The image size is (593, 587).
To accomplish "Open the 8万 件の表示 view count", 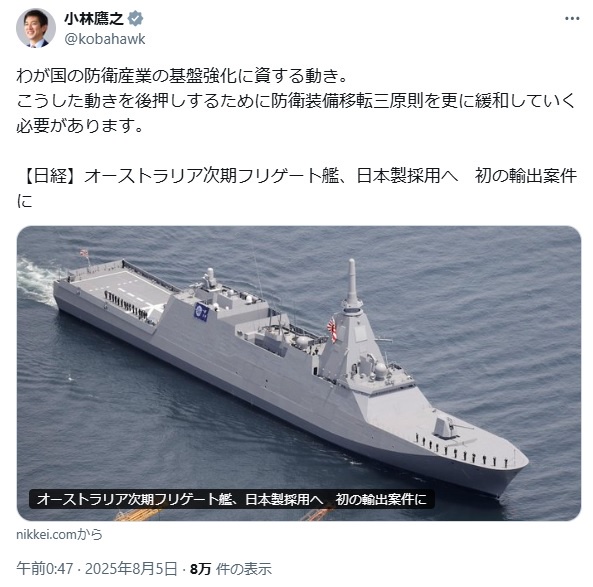I will [230, 568].
